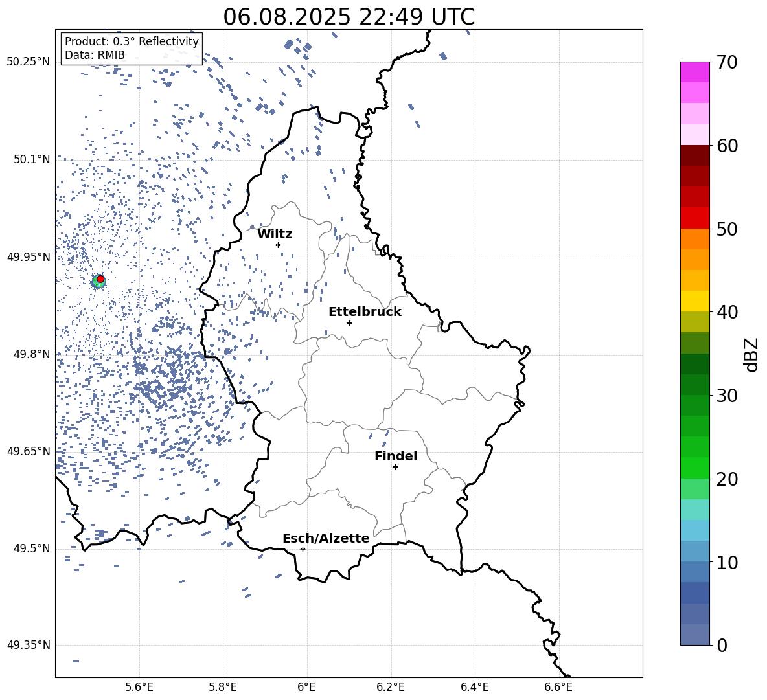Click the colorbar tick value 40
Screen dimensions: 767x700
coord(727,312)
